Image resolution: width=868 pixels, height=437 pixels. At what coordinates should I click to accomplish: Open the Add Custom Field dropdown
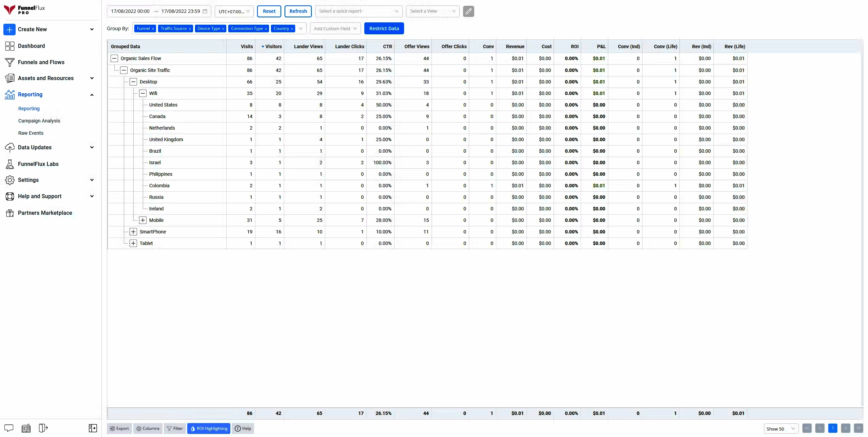(335, 28)
